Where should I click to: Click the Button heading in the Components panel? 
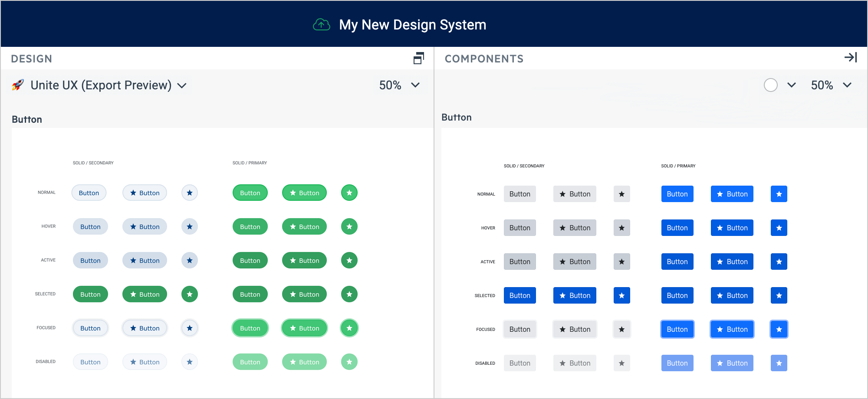click(x=457, y=118)
